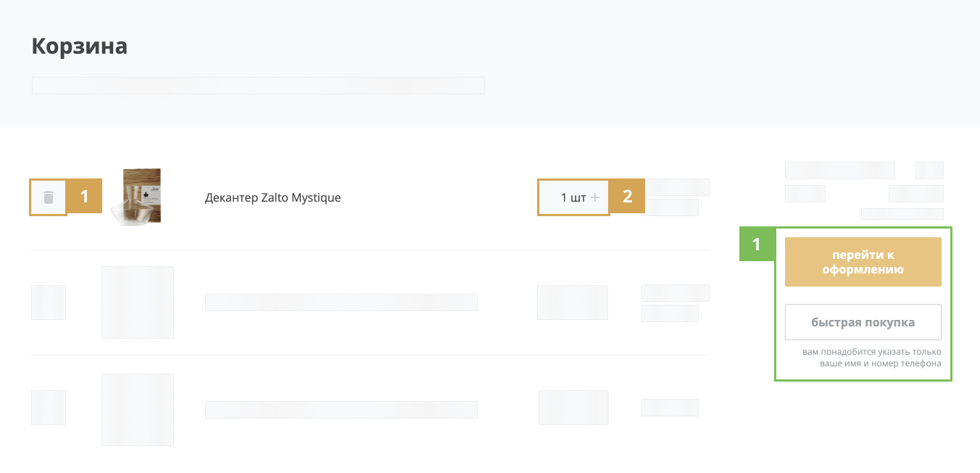The width and height of the screenshot is (980, 473).
Task: Open the "Декантер Zalto Mystique" product link
Action: 273,197
